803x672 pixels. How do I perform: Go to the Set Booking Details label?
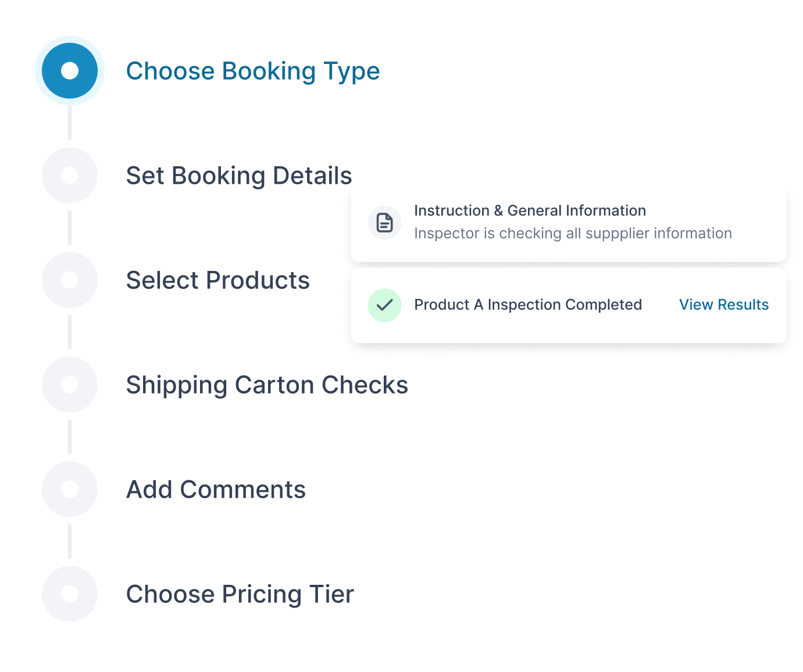(x=238, y=176)
